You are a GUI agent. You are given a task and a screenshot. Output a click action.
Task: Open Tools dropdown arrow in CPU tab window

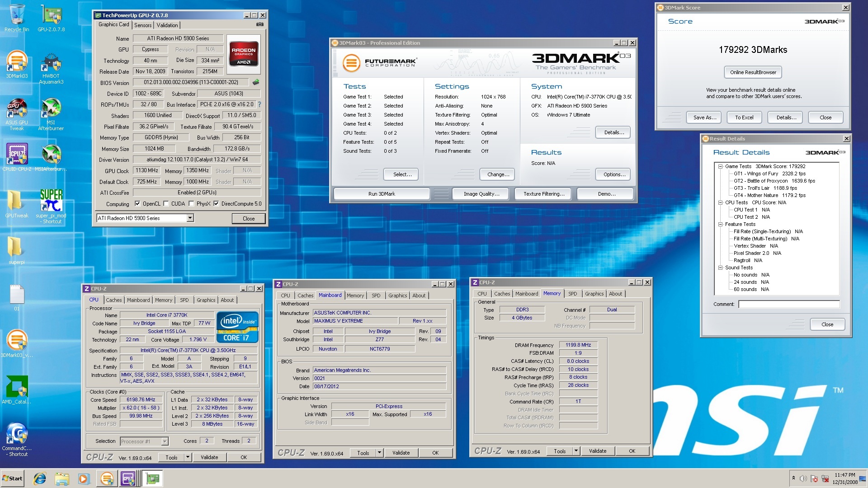click(188, 457)
